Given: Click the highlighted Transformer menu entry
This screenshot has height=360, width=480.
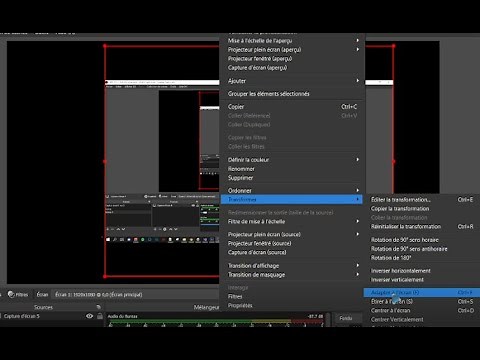Looking at the screenshot, I should (292, 199).
